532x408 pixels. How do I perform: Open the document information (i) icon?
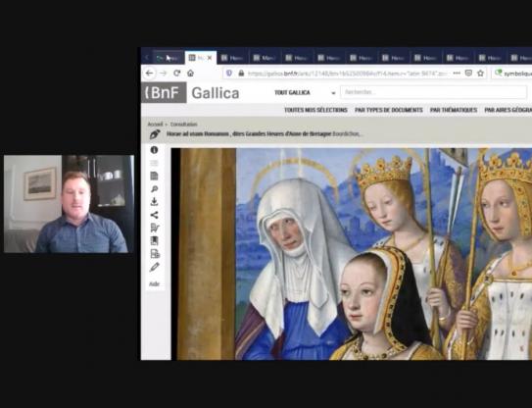coord(154,150)
